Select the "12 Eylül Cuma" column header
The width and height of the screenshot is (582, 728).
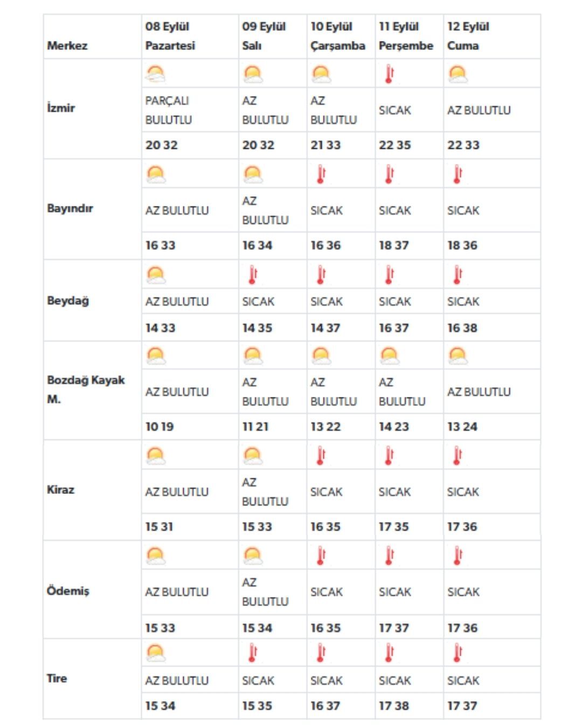pos(468,36)
